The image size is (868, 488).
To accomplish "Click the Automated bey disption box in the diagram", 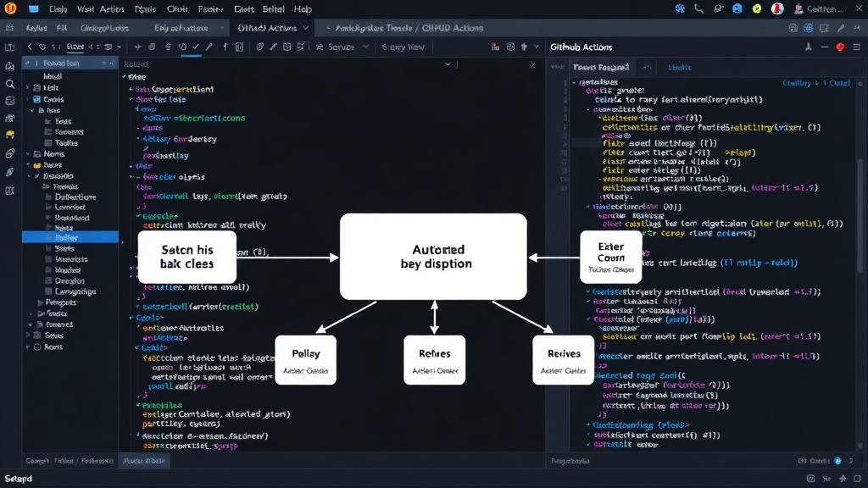I will click(x=433, y=256).
